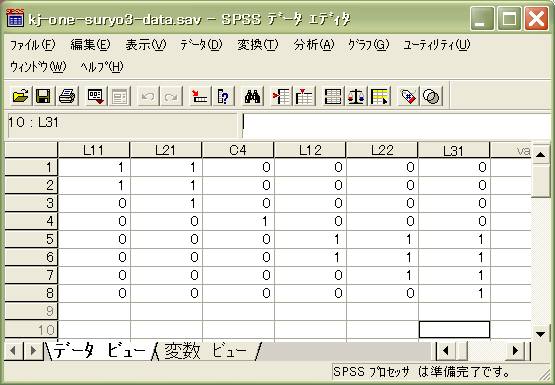Click the tab scroll right arrow
This screenshot has height=385, width=555.
pos(33,351)
